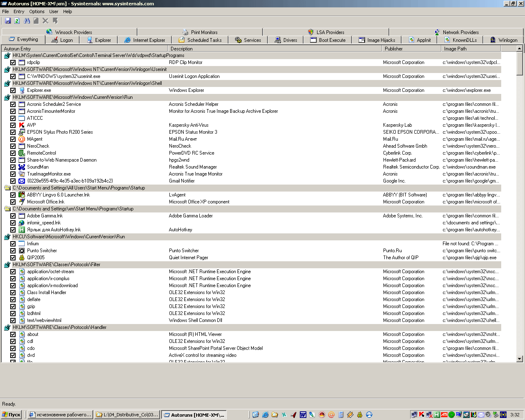Click the Refresh toolbar icon
The image size is (525, 420).
17,21
